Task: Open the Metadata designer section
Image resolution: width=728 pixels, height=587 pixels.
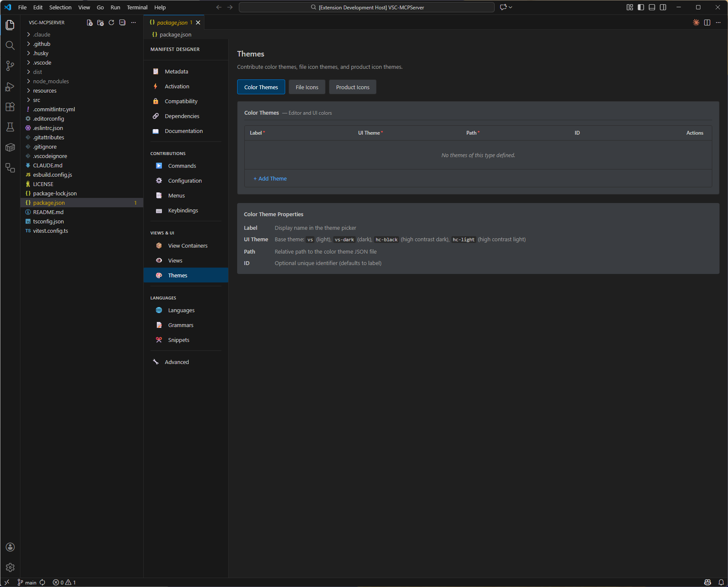Action: tap(186, 71)
